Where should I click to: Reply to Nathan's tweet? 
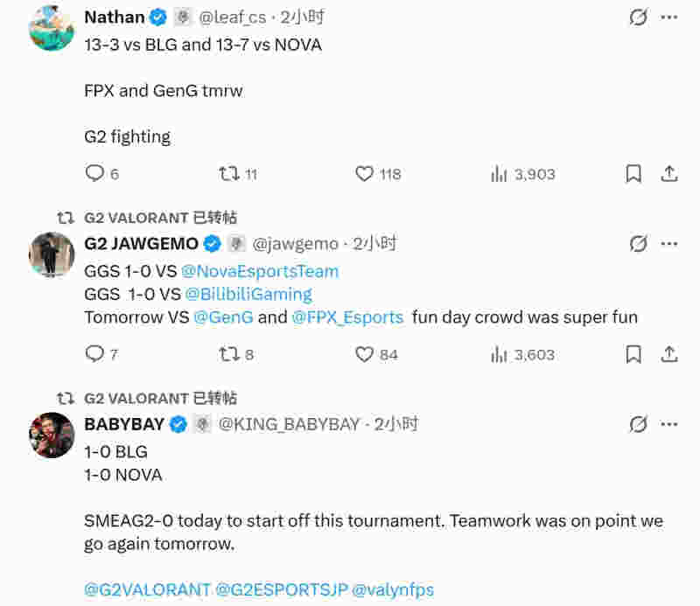pos(94,174)
